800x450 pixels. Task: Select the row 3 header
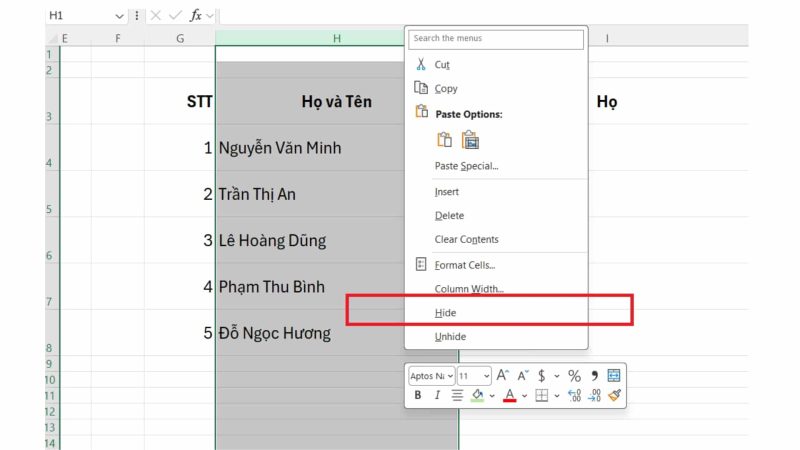[53, 101]
